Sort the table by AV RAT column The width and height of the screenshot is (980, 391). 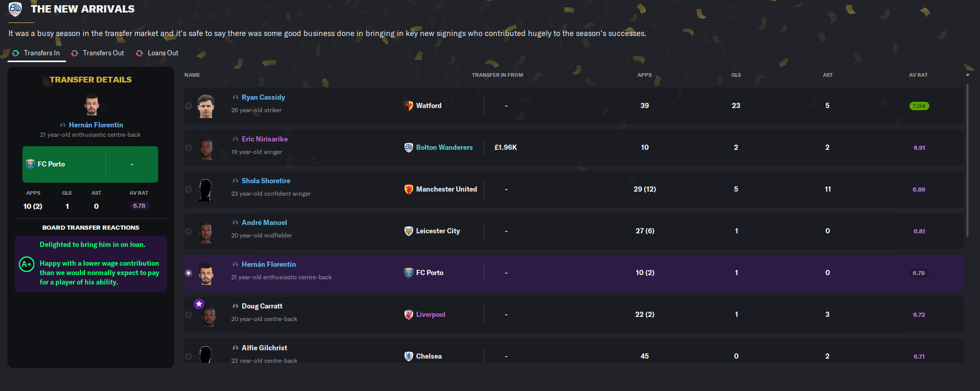coord(918,75)
